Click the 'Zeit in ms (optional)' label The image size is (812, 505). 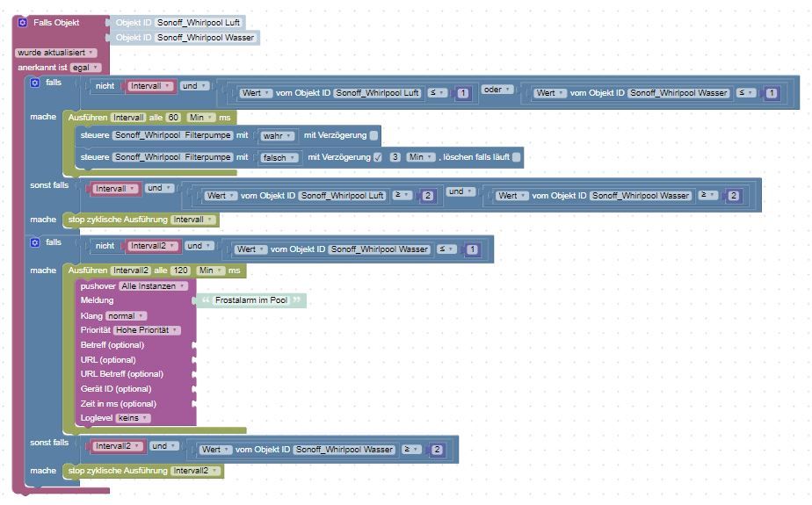pos(118,404)
